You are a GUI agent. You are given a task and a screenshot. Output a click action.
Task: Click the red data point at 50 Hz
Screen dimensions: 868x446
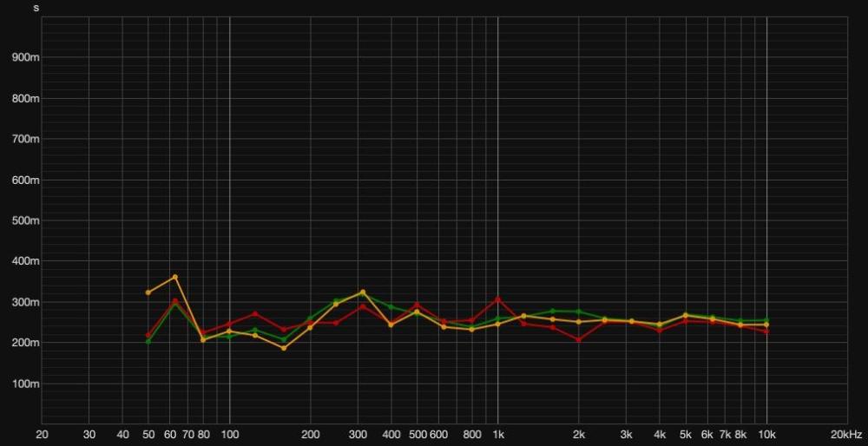pyautogui.click(x=148, y=335)
